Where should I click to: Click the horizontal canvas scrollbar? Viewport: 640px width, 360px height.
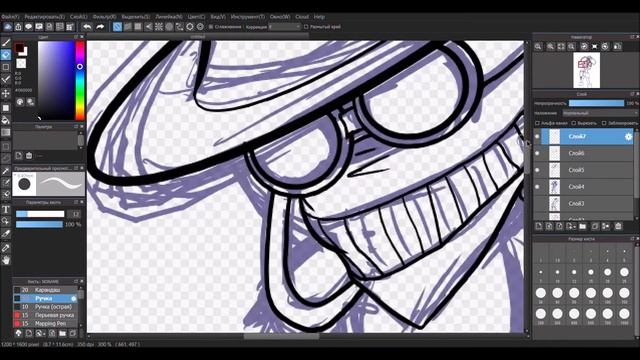tap(281, 337)
